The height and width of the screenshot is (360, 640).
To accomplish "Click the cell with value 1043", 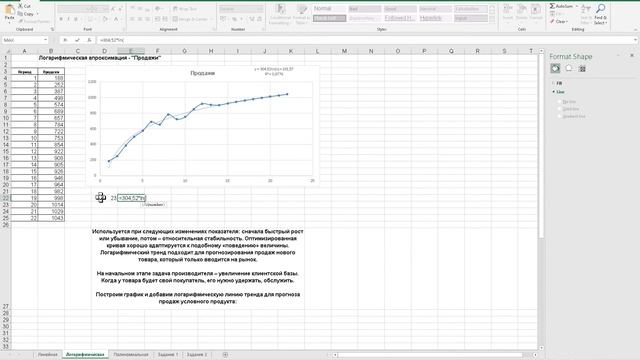I will pyautogui.click(x=51, y=218).
